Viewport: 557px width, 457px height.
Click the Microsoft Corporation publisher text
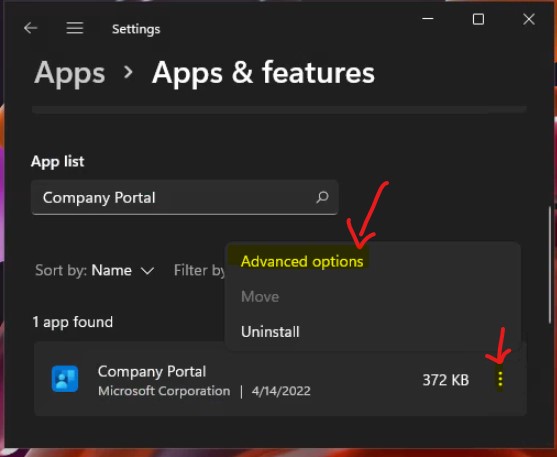(164, 391)
